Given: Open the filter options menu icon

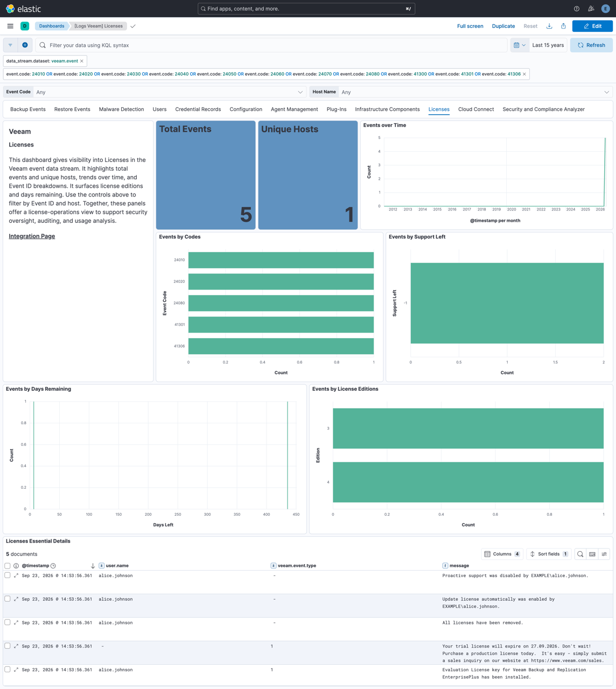Looking at the screenshot, I should coord(10,45).
